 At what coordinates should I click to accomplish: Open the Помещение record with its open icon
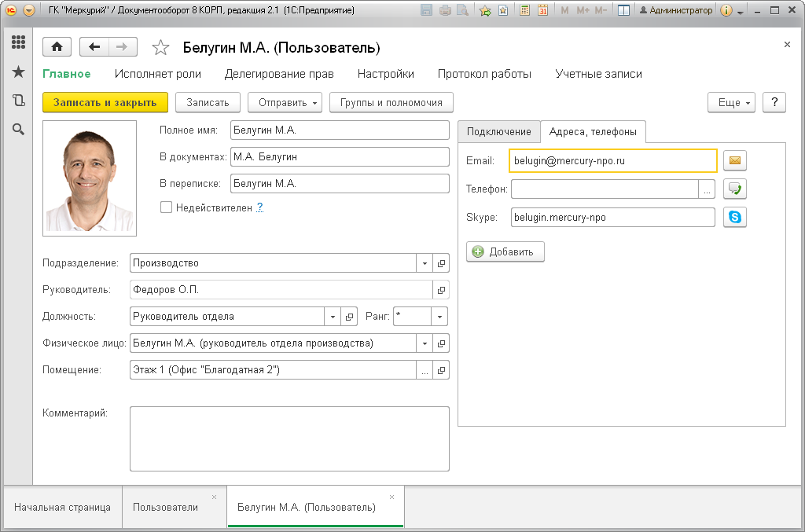[x=441, y=370]
